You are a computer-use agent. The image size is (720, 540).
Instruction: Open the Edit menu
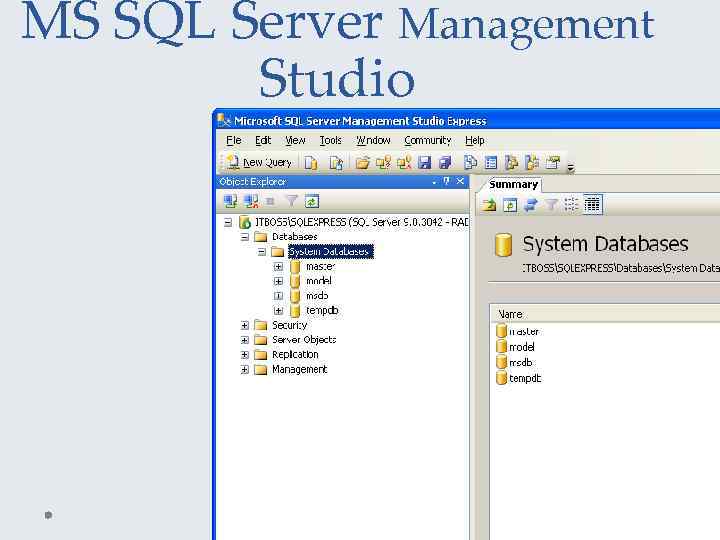(263, 140)
